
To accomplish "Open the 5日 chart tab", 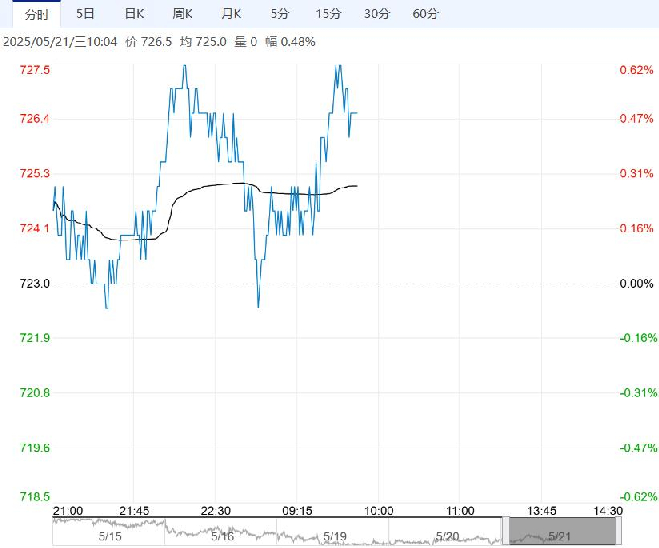I will point(85,14).
